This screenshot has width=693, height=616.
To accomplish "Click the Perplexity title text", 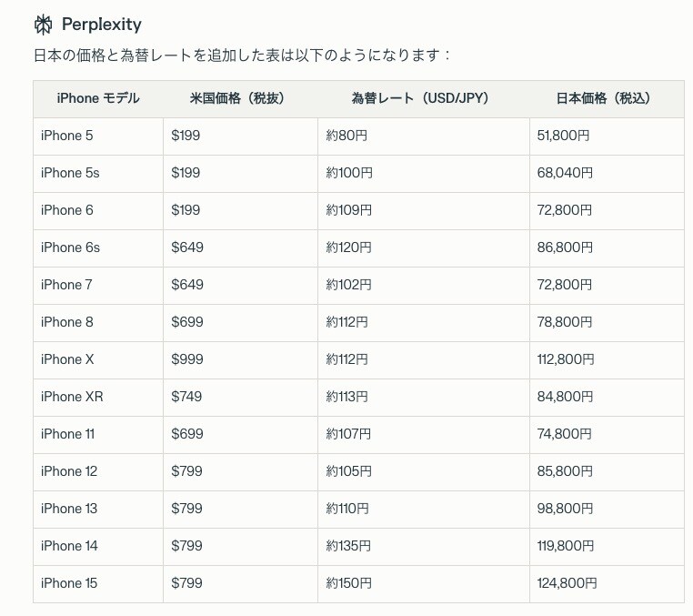I will (101, 24).
